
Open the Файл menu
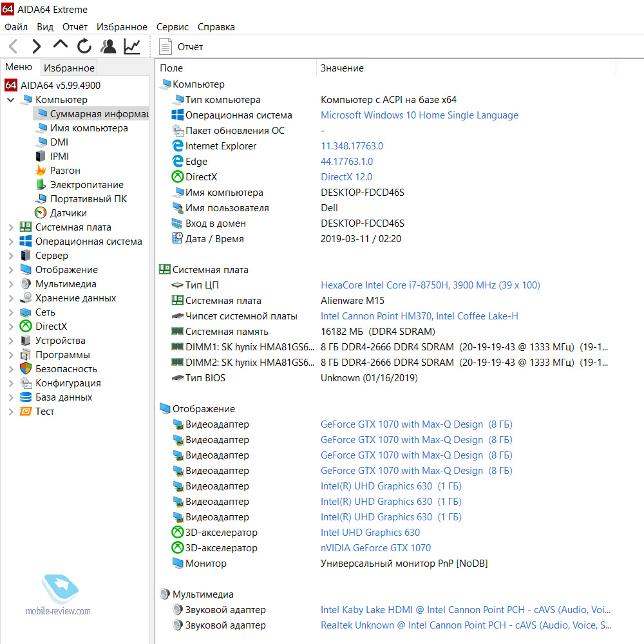point(16,27)
